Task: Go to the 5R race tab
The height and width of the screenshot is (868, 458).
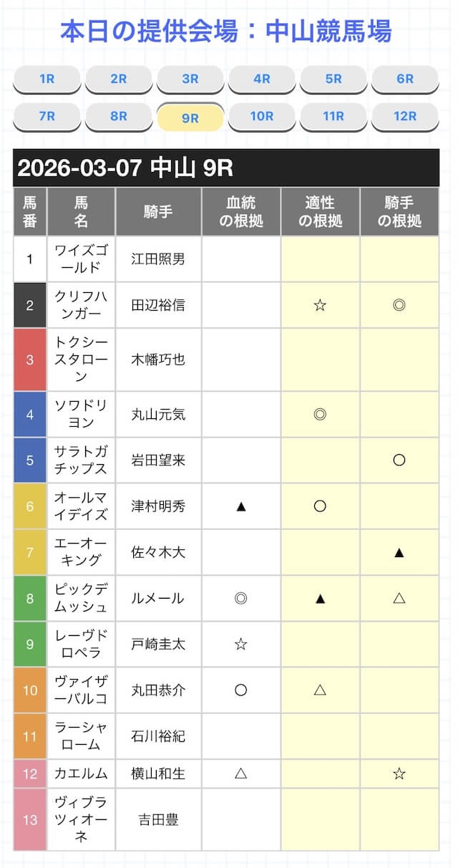Action: (x=333, y=79)
